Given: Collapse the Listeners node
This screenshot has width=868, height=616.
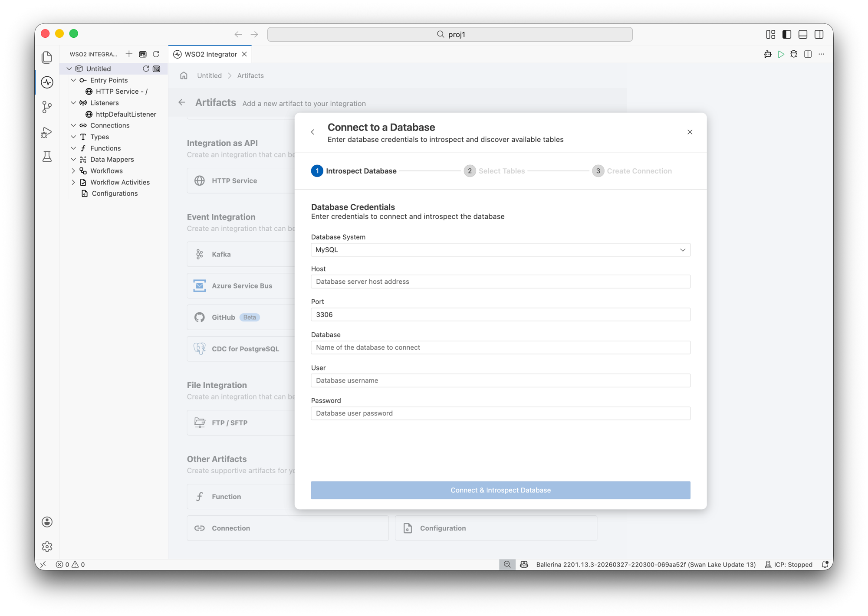Looking at the screenshot, I should pos(73,103).
